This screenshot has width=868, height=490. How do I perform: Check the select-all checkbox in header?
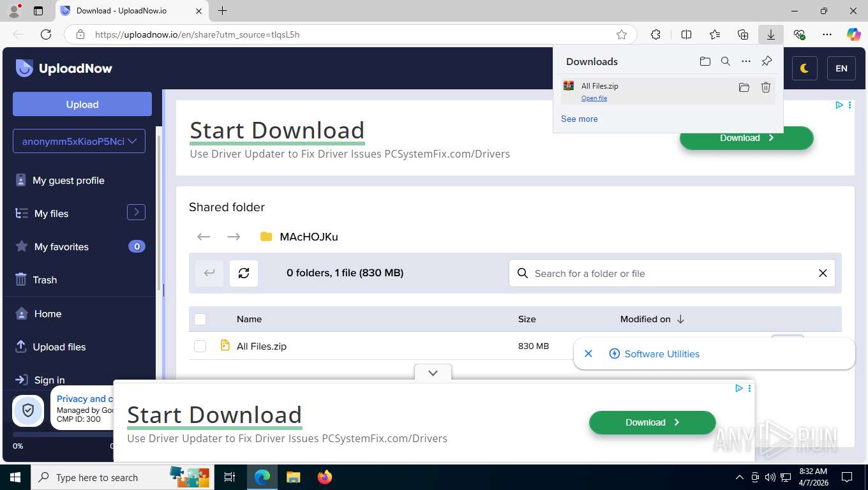click(x=200, y=319)
